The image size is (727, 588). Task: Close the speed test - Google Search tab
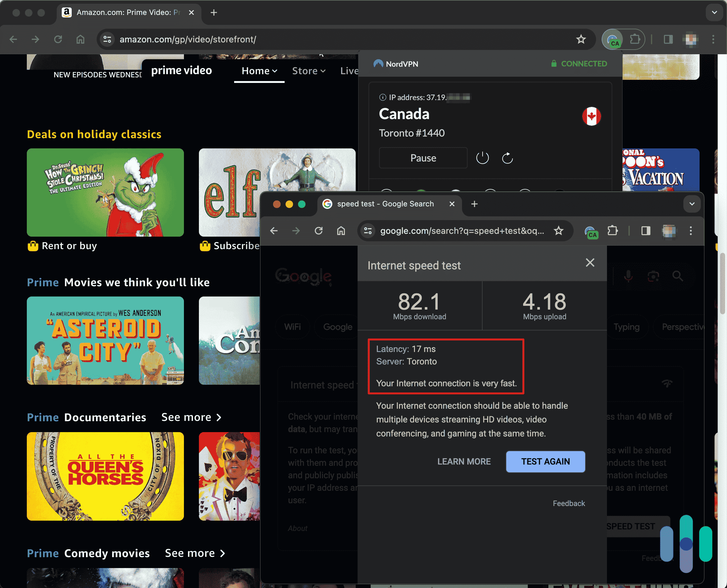[452, 204]
